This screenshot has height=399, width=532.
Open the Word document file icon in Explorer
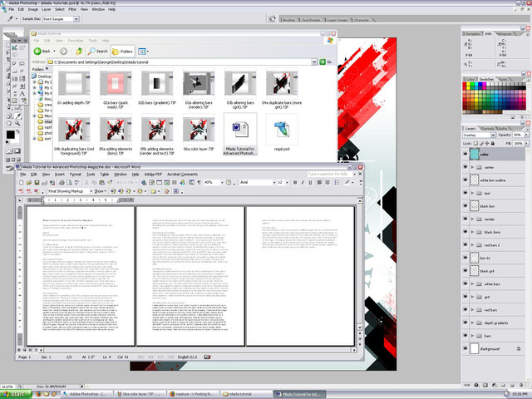240,130
